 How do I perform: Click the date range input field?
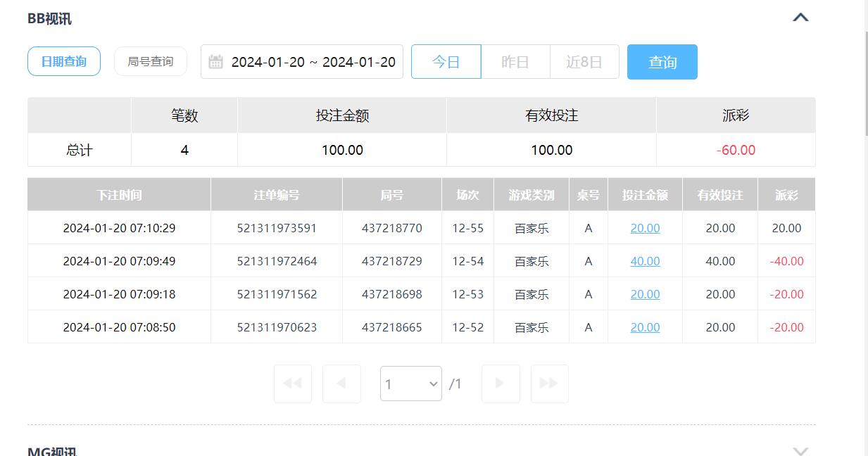[313, 62]
